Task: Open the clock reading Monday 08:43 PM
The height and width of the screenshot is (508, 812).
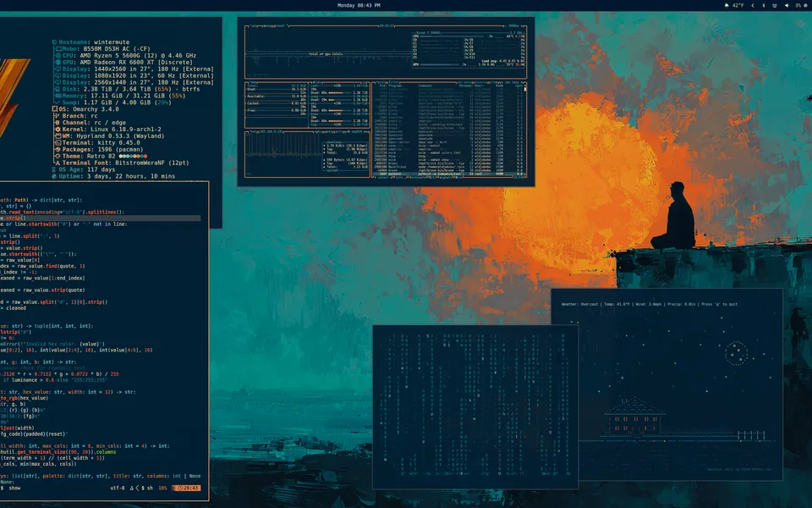Action: [x=359, y=5]
